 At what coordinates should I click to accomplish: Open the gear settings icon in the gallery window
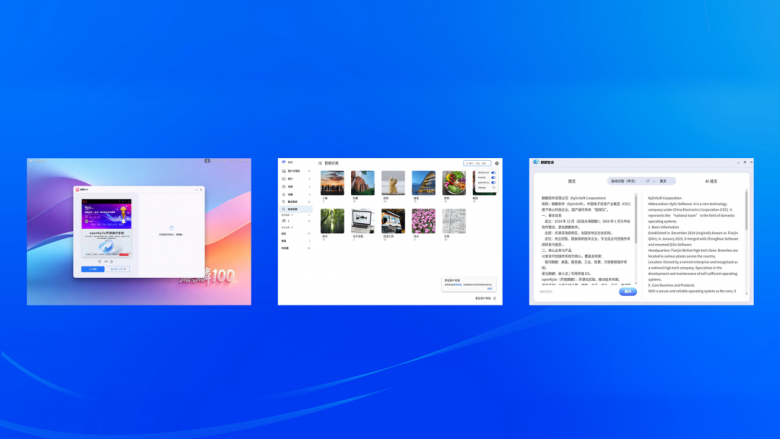496,163
